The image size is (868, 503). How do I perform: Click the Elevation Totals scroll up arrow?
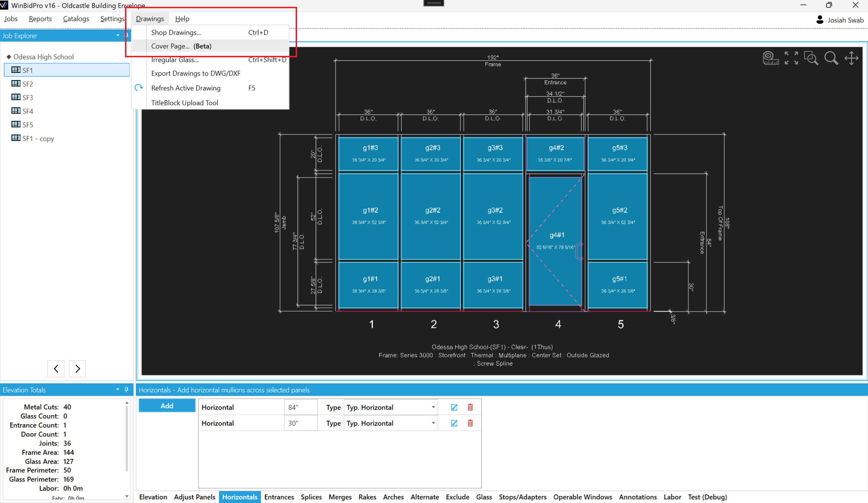click(x=127, y=402)
